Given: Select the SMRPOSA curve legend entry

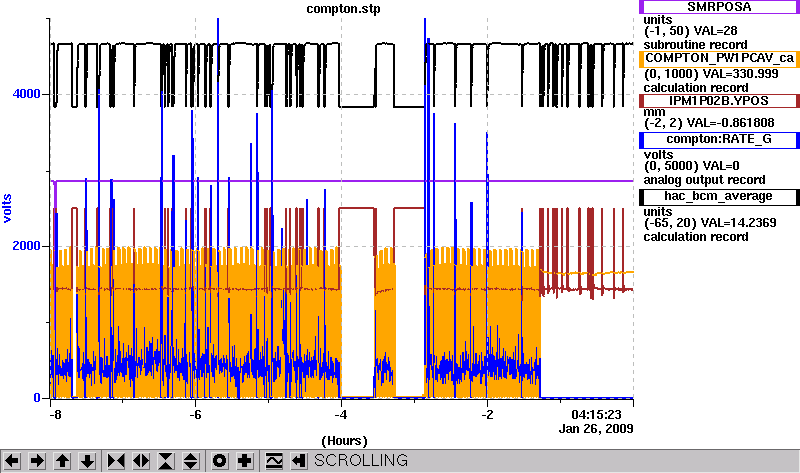Looking at the screenshot, I should [719, 7].
